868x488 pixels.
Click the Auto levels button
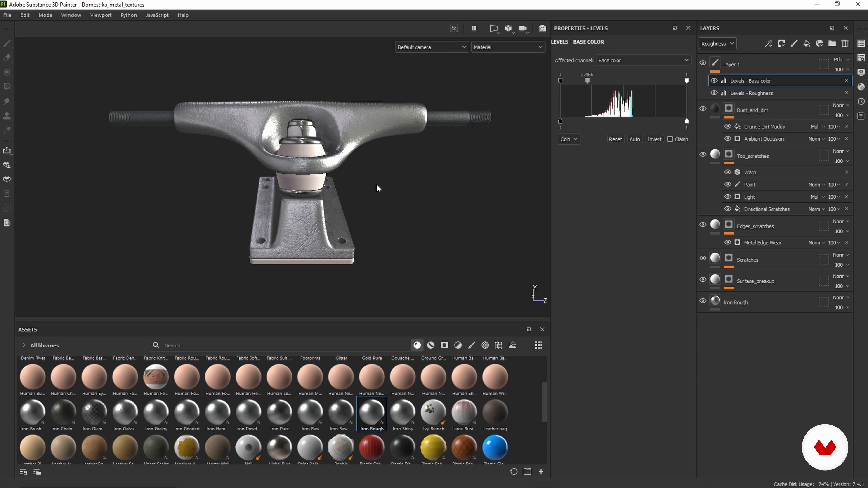pos(635,139)
